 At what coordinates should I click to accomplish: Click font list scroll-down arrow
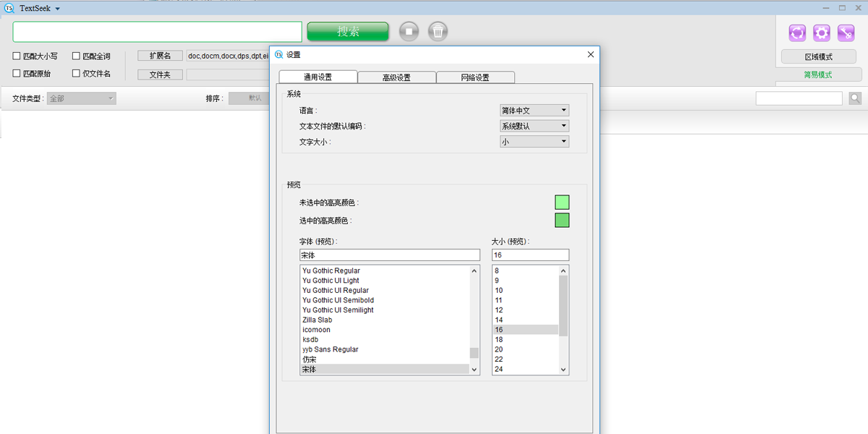pos(475,370)
